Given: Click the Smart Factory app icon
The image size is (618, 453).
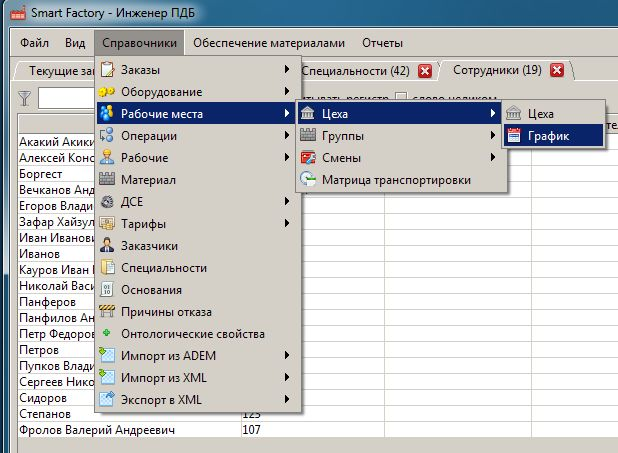Looking at the screenshot, I should coord(18,13).
